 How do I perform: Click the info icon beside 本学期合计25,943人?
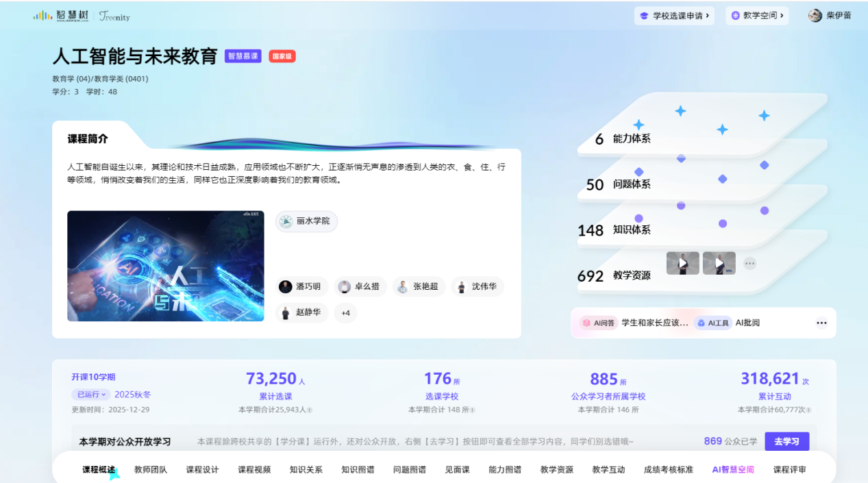click(x=310, y=410)
